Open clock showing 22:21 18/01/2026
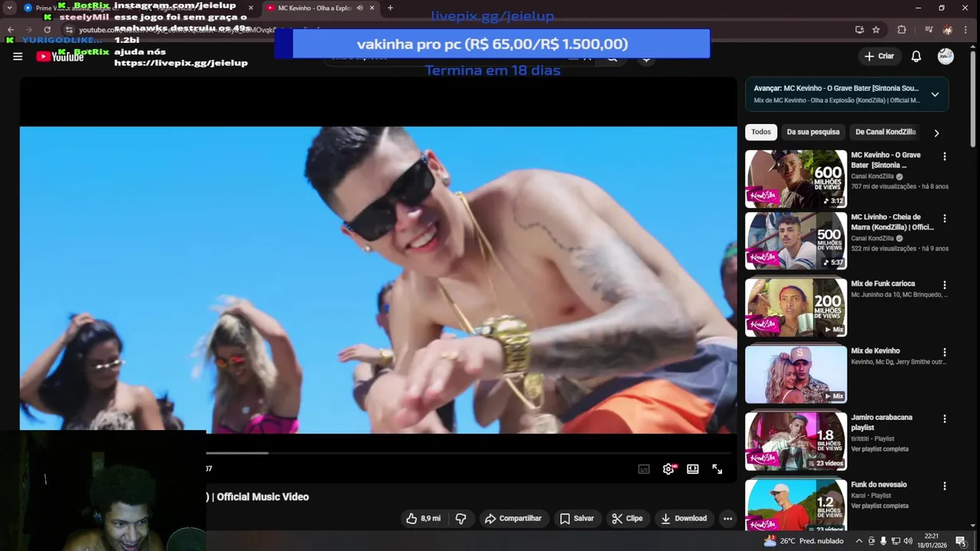 tap(932, 540)
